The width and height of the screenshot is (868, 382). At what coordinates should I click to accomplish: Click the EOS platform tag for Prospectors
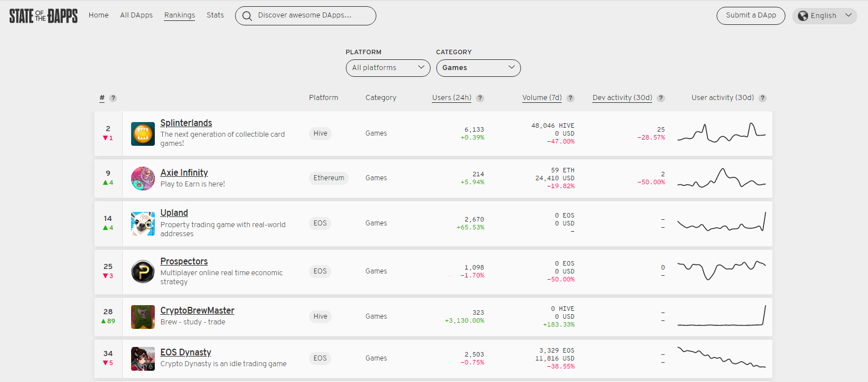pos(320,271)
